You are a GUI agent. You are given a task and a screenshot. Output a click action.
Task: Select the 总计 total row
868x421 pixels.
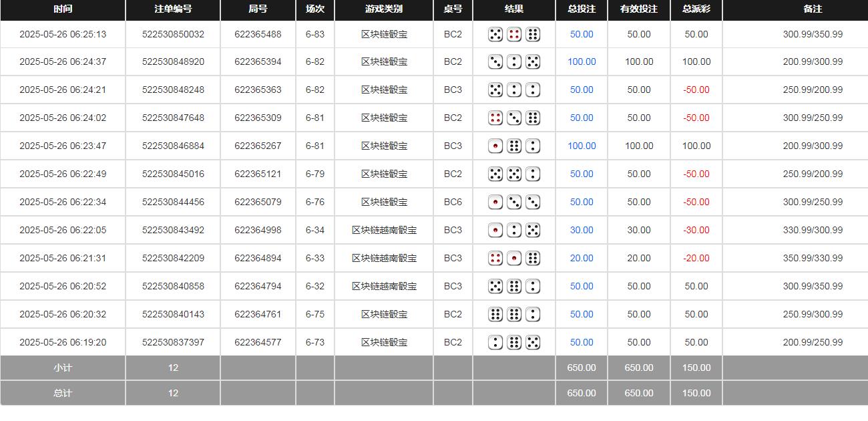coord(61,393)
